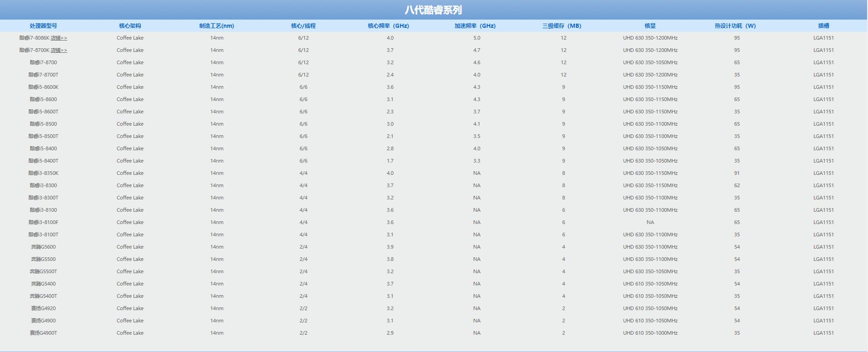The image size is (868, 352).
Task: Click the UHD 630 350-1050MHz cell of i7-8700
Action: tap(650, 62)
